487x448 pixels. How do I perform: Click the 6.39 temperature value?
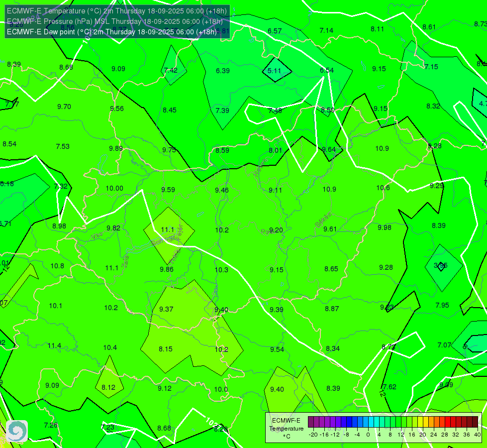[223, 71]
